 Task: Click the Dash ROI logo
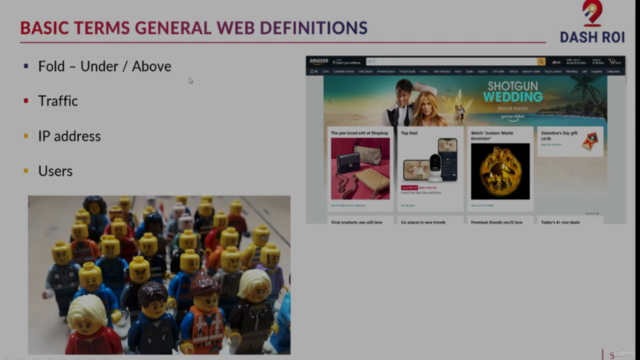click(x=592, y=22)
